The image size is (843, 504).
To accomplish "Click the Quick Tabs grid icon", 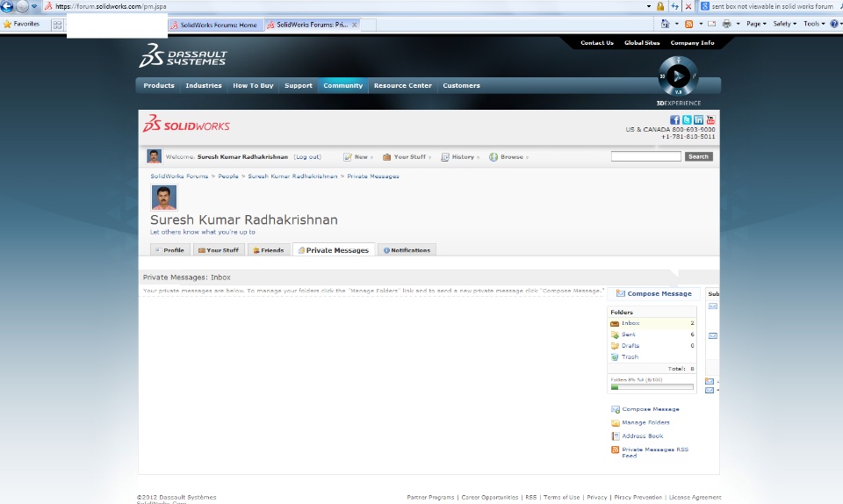I will click(57, 25).
